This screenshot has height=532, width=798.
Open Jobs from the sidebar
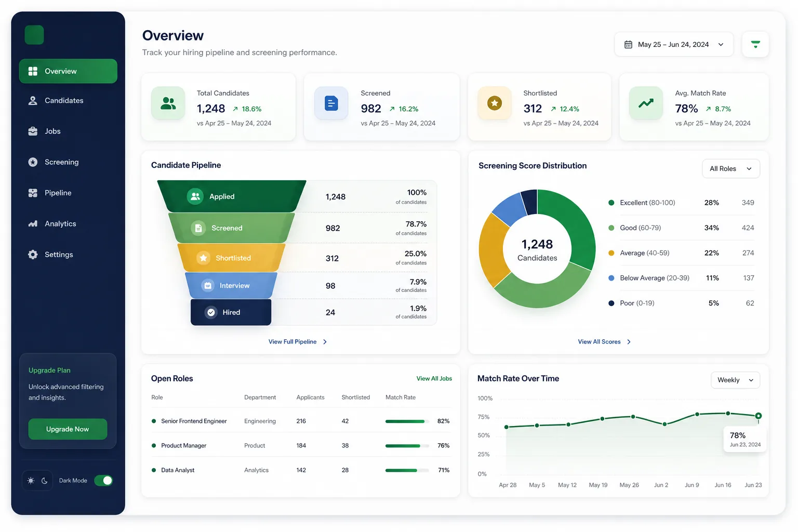pyautogui.click(x=68, y=131)
